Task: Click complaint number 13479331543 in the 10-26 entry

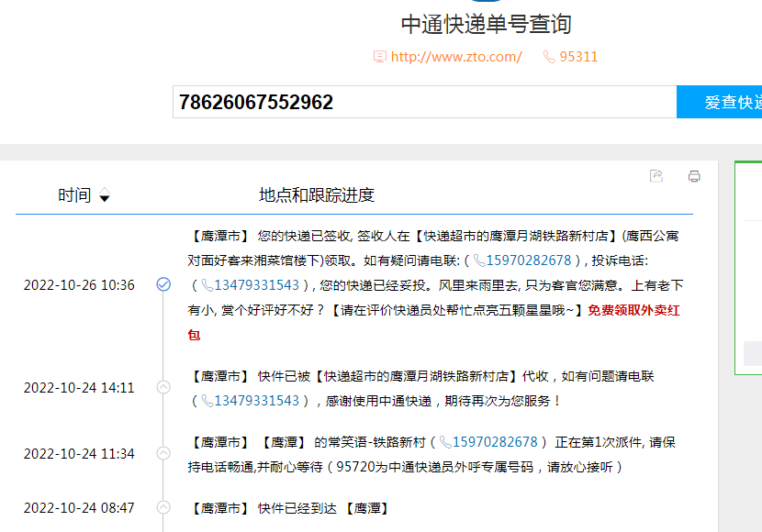Action: click(x=256, y=285)
